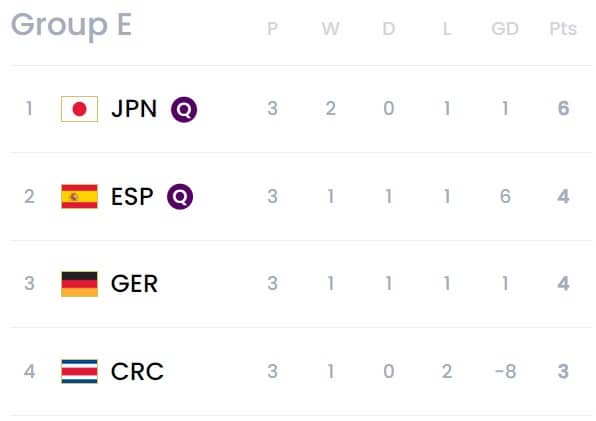Click the Japan flag icon
This screenshot has width=596, height=421.
(x=79, y=109)
